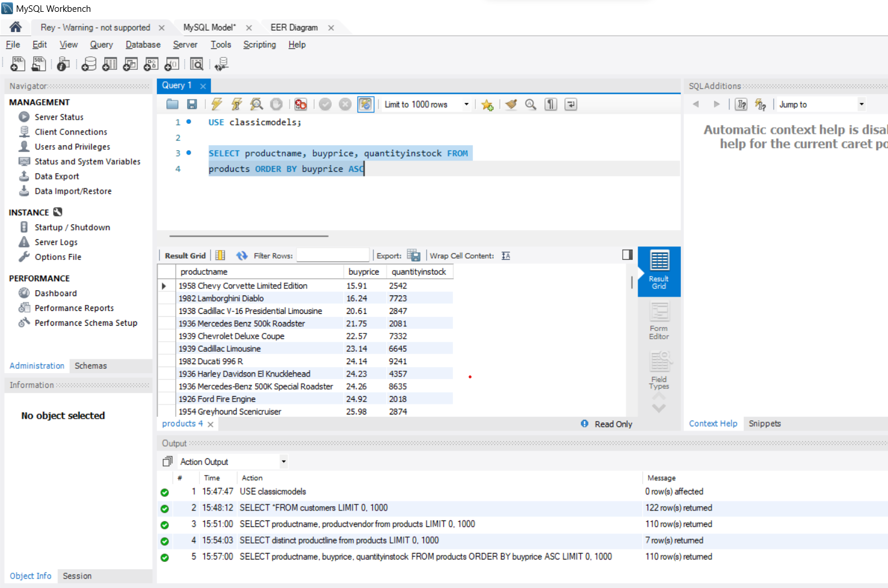Open the Session tab
Viewport: 888px width, 588px height.
(x=77, y=576)
